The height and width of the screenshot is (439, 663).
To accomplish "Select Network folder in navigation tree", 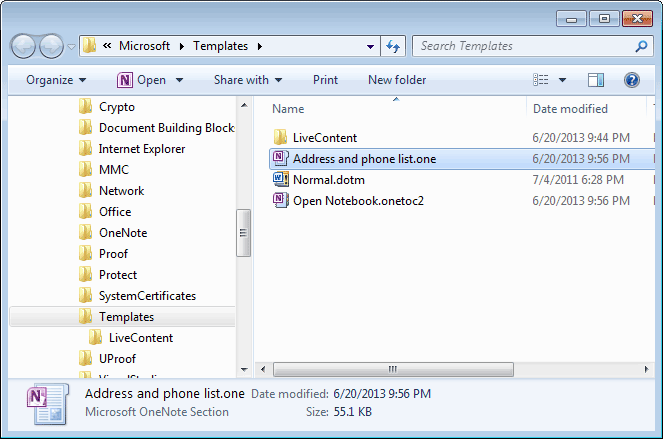I will pos(121,191).
